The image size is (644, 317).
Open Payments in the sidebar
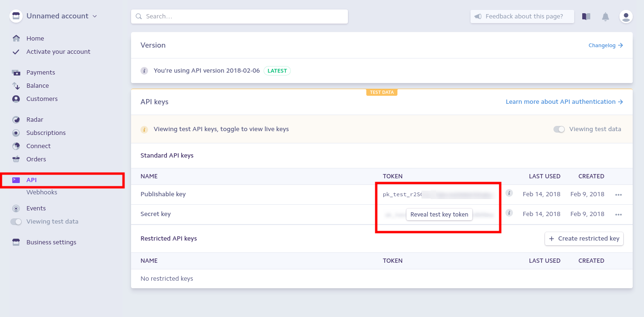(41, 73)
